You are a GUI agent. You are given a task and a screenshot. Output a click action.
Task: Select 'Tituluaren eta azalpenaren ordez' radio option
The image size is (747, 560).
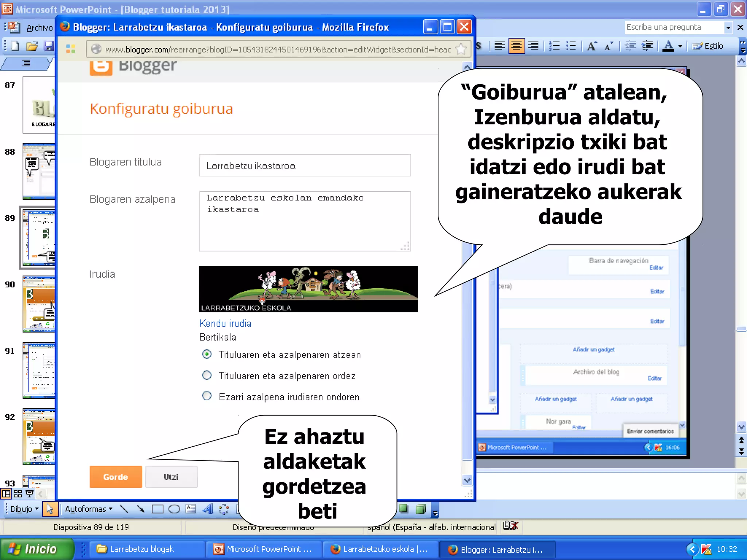[x=207, y=376]
